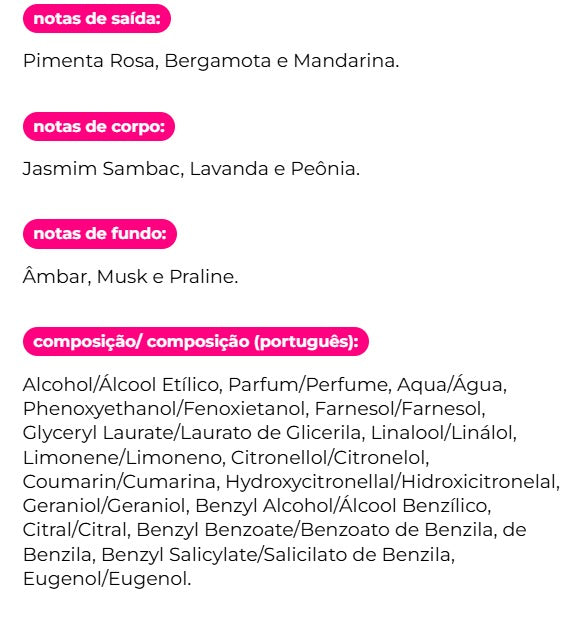Click 'Limonene/Limoneno' ingredient
The image size is (580, 618).
(122, 458)
